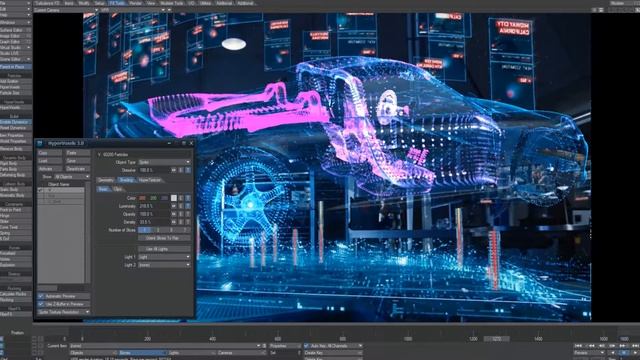
Task: Click the object list vertical scrollbar
Action: tap(88, 233)
